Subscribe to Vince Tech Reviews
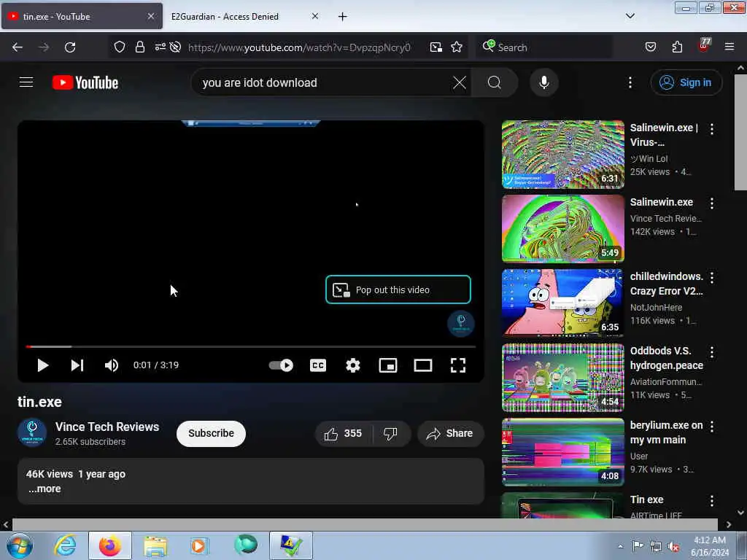The image size is (747, 560). [211, 433]
